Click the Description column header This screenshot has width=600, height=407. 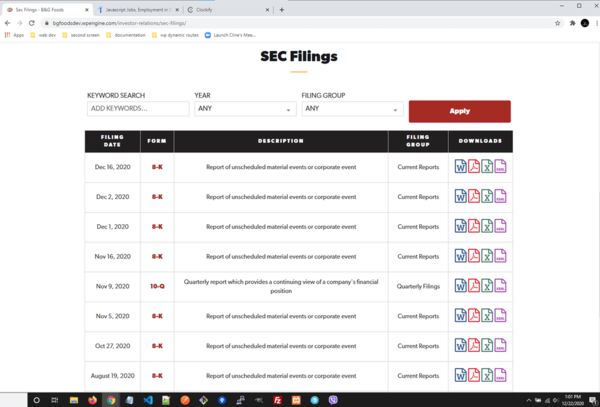click(281, 141)
